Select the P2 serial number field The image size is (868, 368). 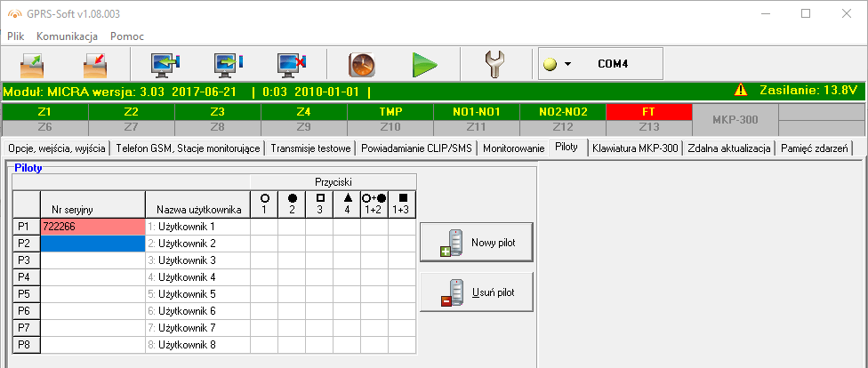coord(92,244)
